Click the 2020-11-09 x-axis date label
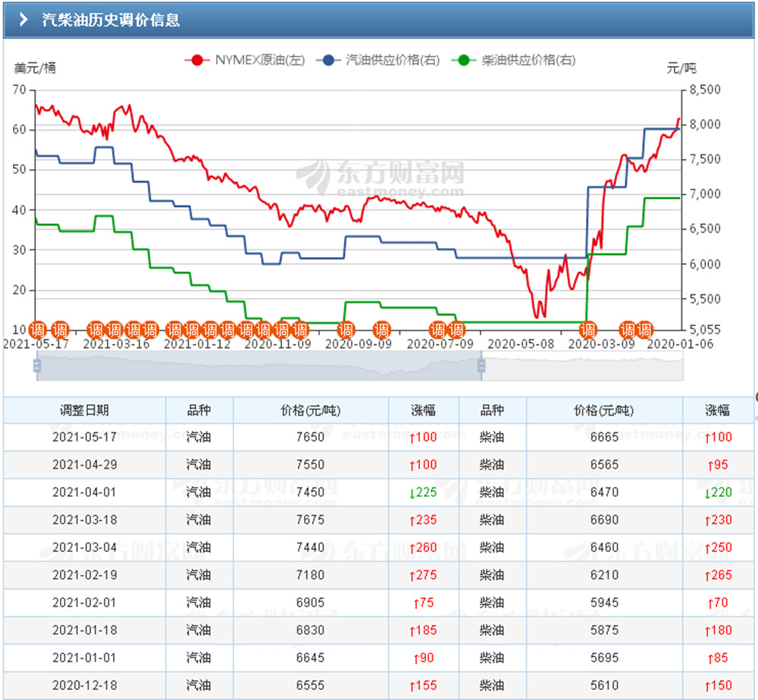The width and height of the screenshot is (758, 700). [277, 344]
